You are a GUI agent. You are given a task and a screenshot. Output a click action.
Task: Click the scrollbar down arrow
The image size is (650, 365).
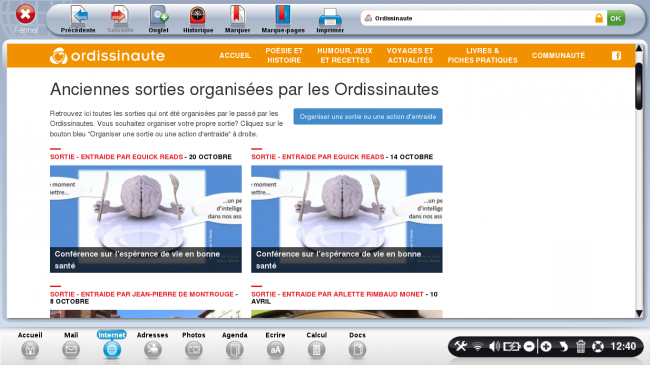[639, 314]
